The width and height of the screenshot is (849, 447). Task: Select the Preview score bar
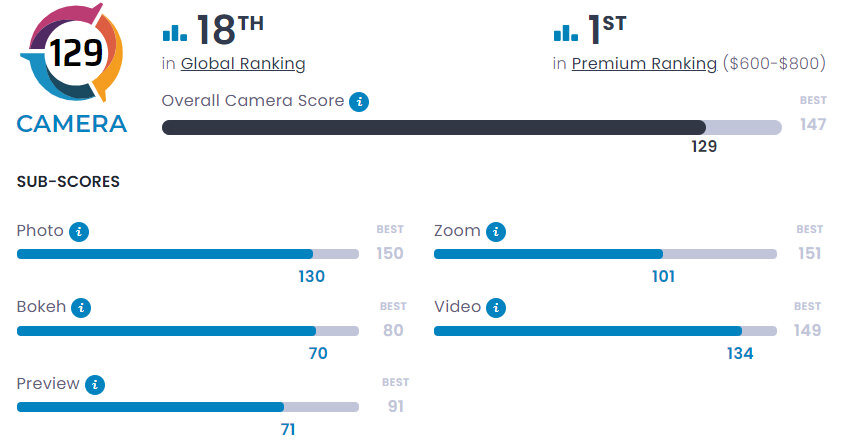187,407
